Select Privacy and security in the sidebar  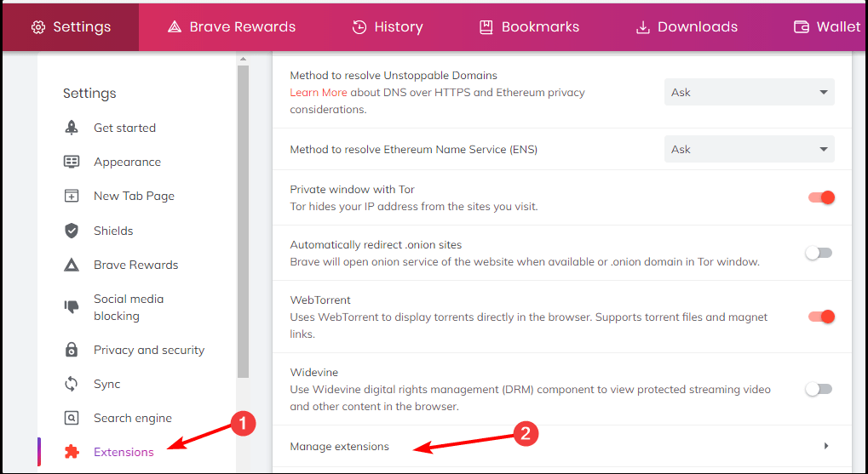click(x=149, y=350)
